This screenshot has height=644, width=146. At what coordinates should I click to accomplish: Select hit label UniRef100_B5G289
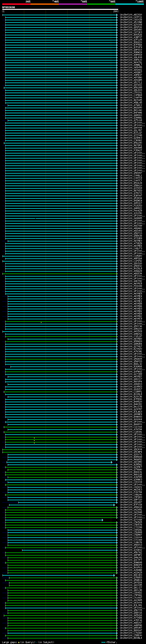point(131,88)
